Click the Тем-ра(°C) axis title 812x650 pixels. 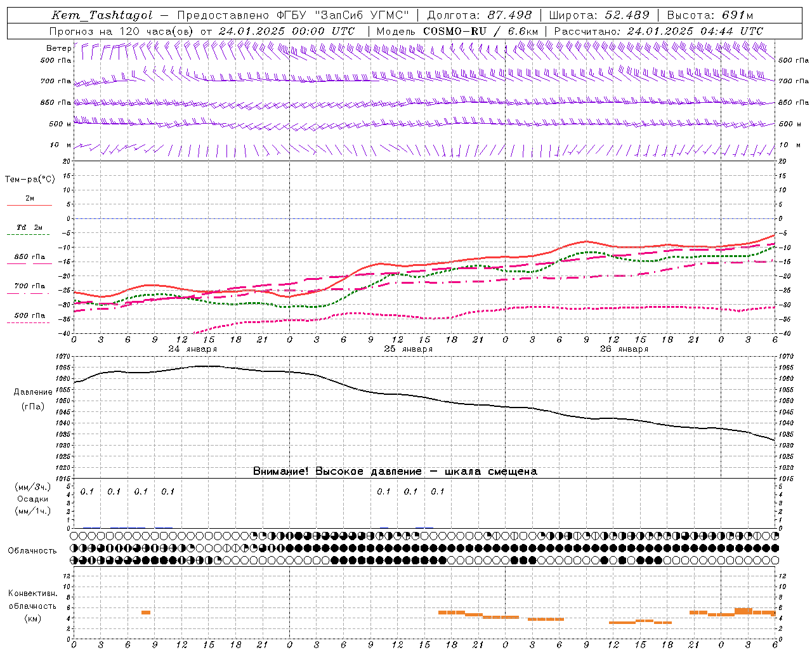pos(30,180)
